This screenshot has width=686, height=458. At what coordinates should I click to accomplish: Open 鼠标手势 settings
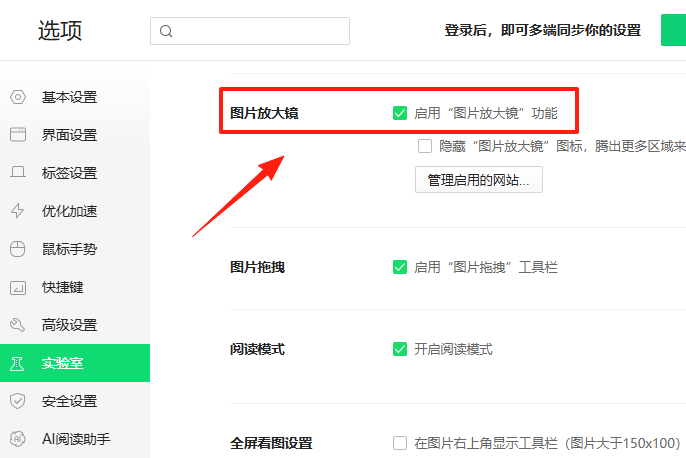pyautogui.click(x=75, y=249)
